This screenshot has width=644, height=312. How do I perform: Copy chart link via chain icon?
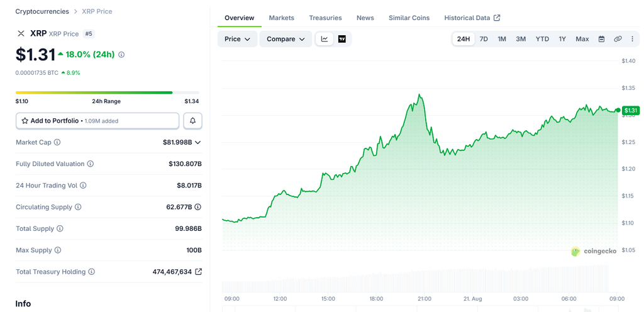618,39
